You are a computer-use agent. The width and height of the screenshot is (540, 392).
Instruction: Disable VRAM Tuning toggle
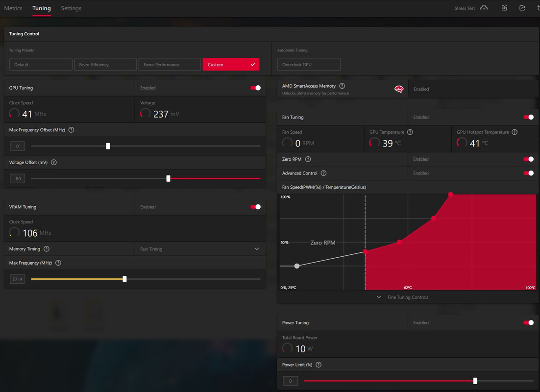click(x=255, y=207)
